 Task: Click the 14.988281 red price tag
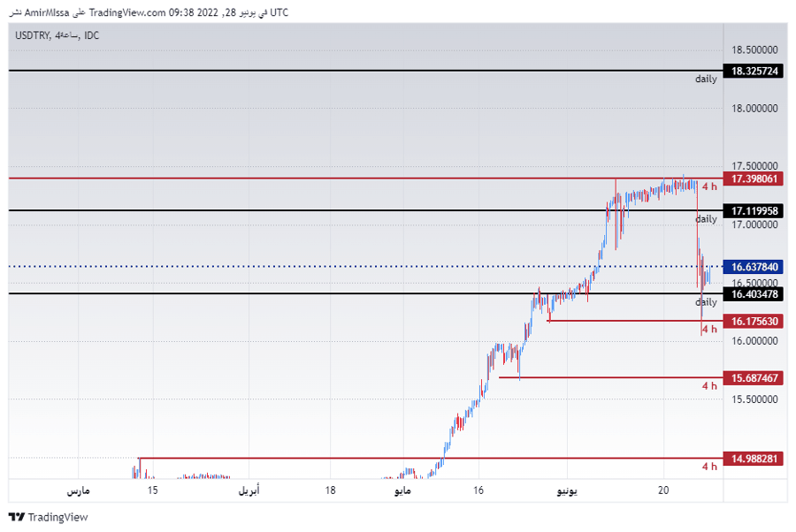[754, 459]
